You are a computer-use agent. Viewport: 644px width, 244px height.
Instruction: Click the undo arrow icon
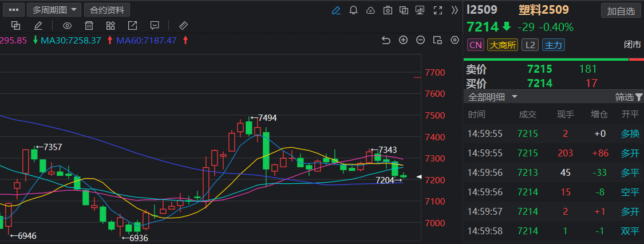386,40
